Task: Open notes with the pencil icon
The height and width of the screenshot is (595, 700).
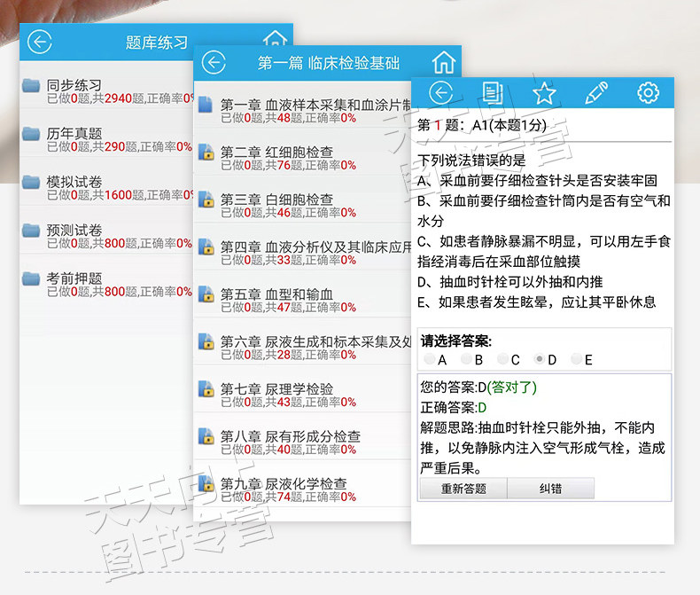Action: point(596,93)
